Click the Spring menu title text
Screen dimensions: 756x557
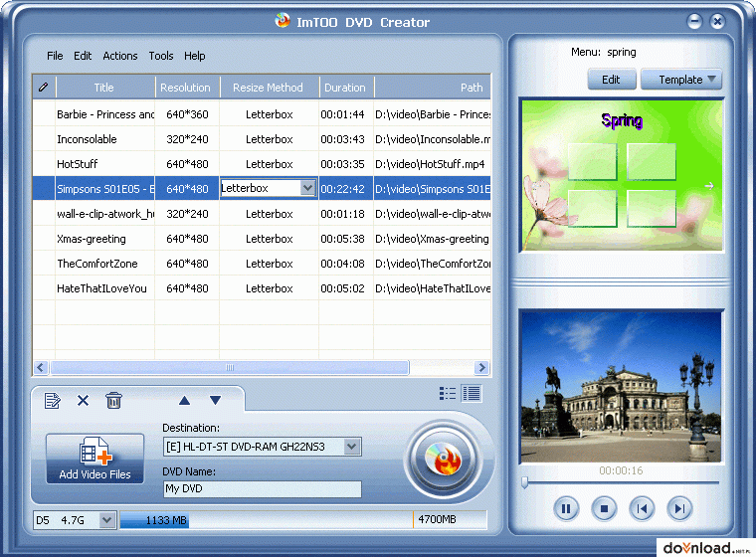point(622,120)
